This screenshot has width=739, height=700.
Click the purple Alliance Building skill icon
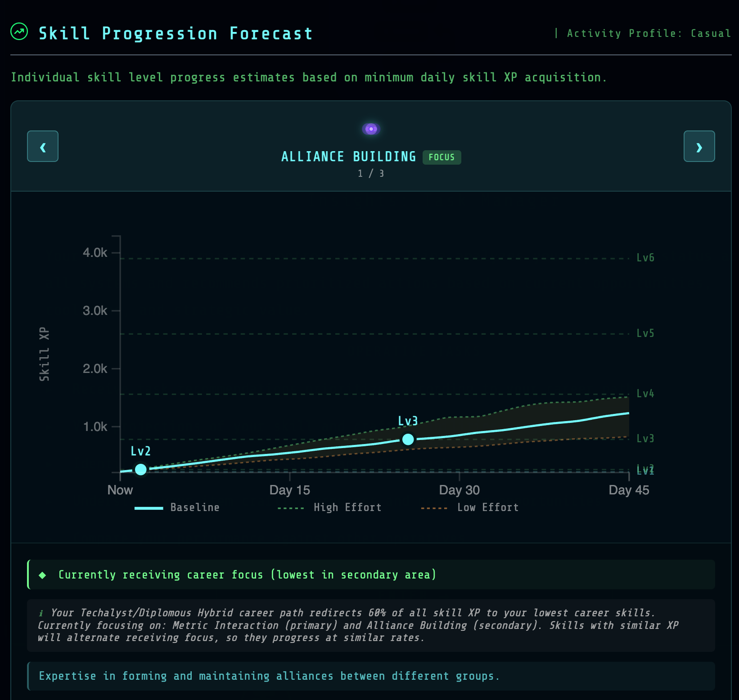pyautogui.click(x=371, y=129)
